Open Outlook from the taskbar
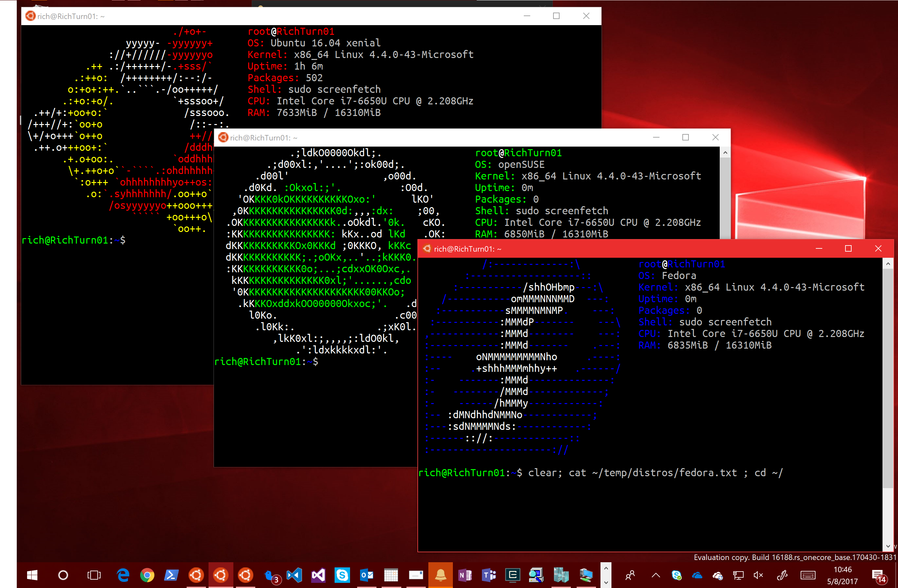898x588 pixels. tap(366, 575)
